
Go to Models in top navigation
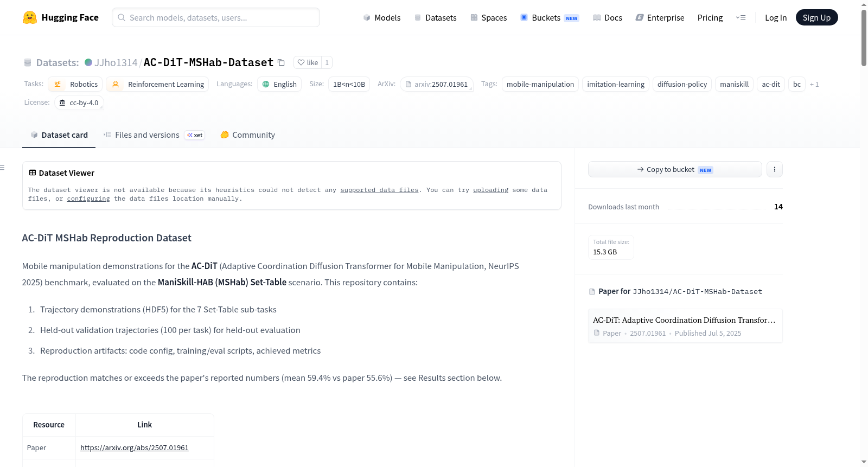pyautogui.click(x=382, y=17)
